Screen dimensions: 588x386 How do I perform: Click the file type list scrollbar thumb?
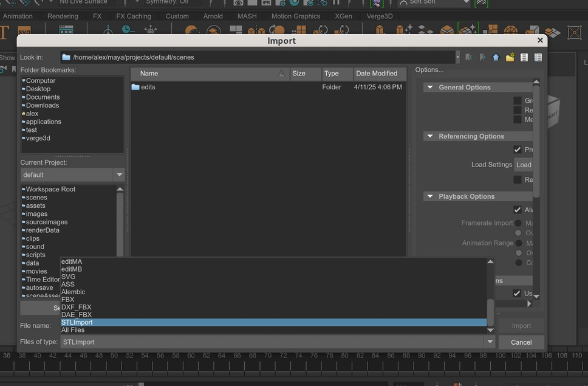[x=490, y=312]
